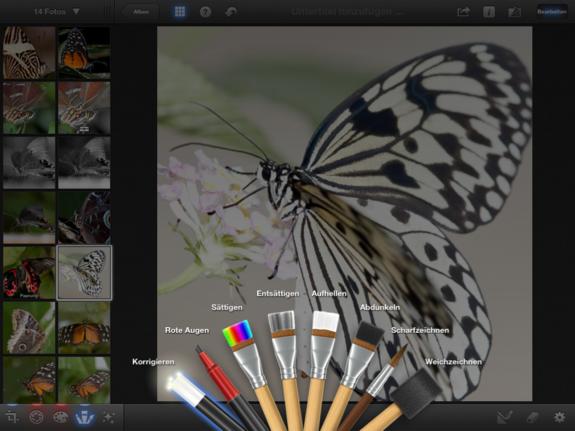Image resolution: width=575 pixels, height=431 pixels.
Task: Open the effects sparkle tool
Action: click(x=109, y=417)
